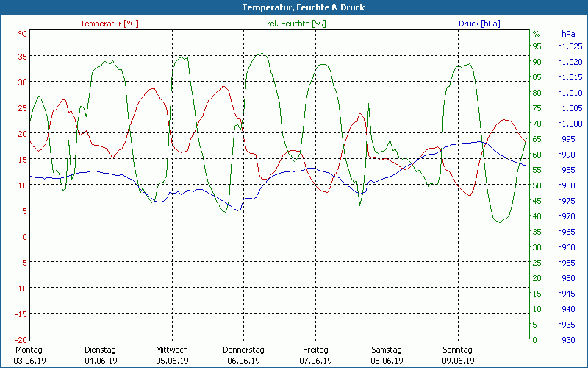This screenshot has width=588, height=368.
Task: Click the "-5" temperature tick label
Action: (x=23, y=263)
